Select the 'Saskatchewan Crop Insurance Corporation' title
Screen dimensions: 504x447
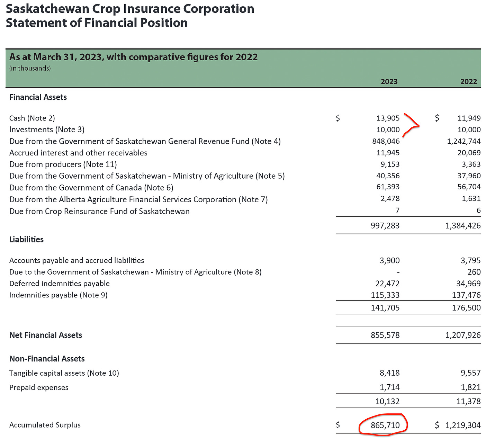click(x=130, y=9)
